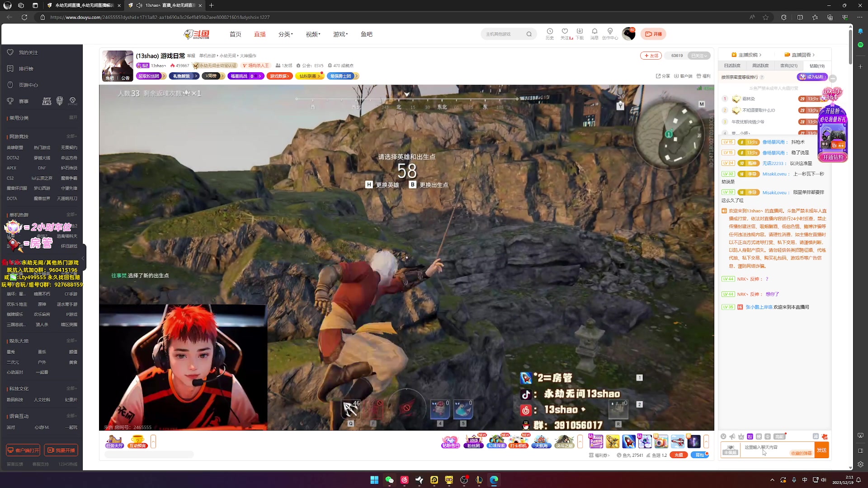Viewport: 868px width, 488px height.
Task: Expand 科技文化 全部 list
Action: click(x=71, y=389)
